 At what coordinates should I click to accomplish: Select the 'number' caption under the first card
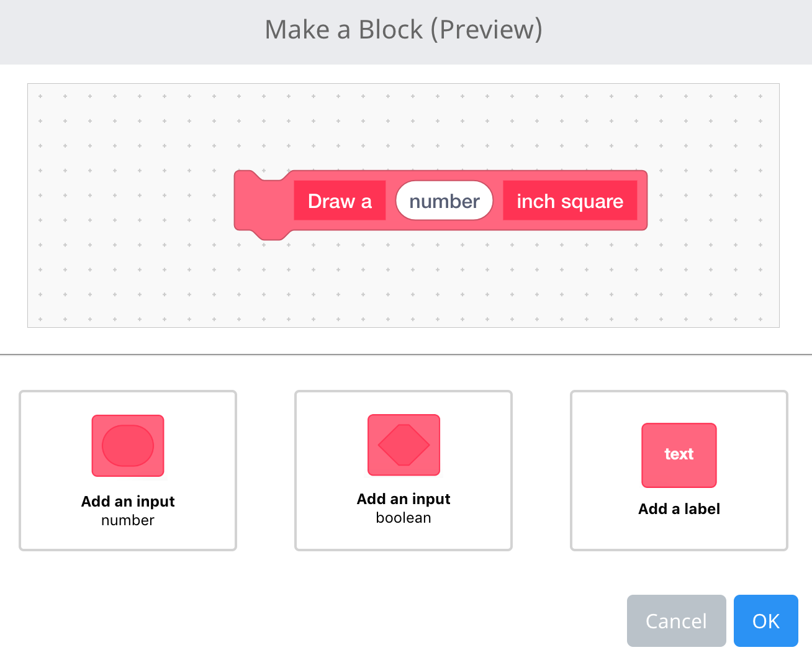[127, 521]
